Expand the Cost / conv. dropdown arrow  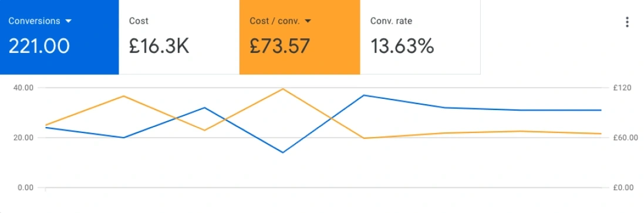(x=308, y=21)
